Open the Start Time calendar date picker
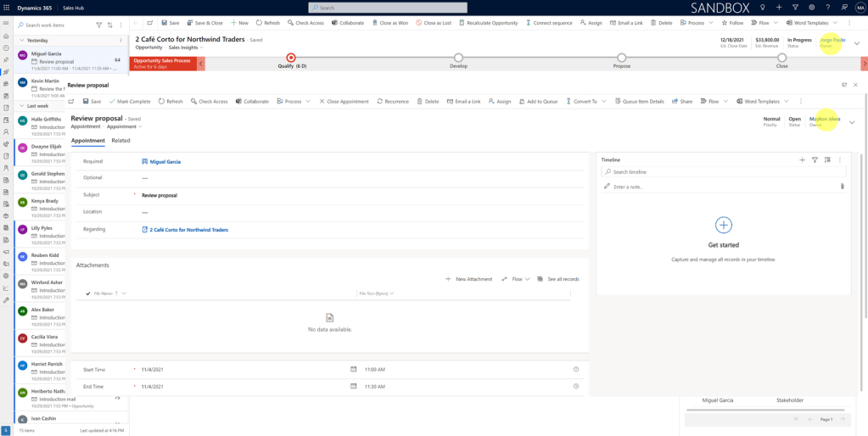Screen dimensions: 868x436 pyautogui.click(x=354, y=370)
